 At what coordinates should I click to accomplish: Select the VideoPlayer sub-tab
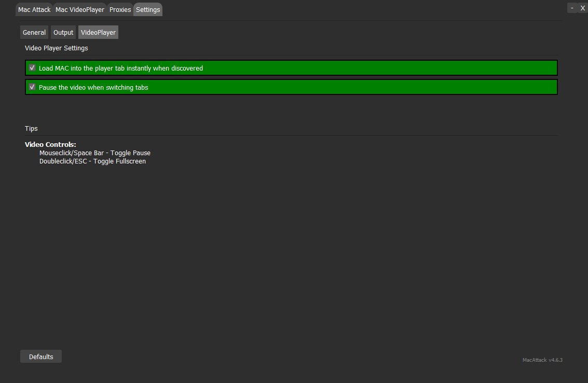click(x=98, y=32)
